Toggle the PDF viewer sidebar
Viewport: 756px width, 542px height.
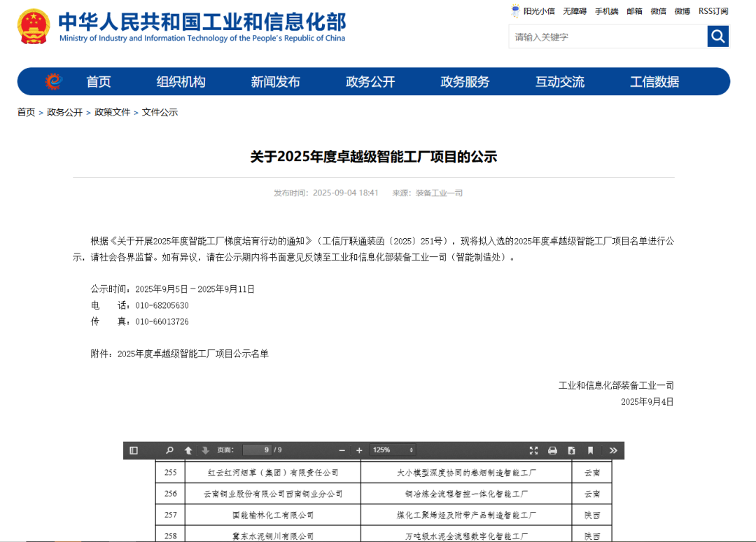point(134,450)
